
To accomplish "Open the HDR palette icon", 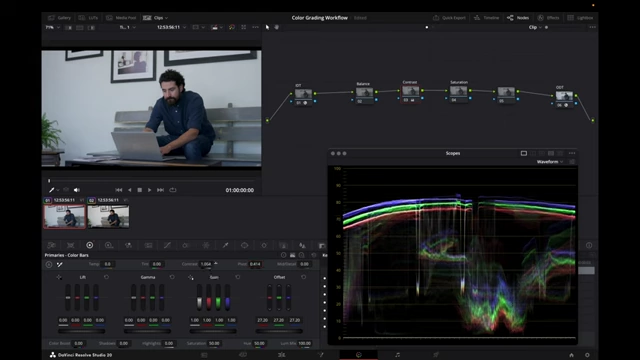I will 109,245.
